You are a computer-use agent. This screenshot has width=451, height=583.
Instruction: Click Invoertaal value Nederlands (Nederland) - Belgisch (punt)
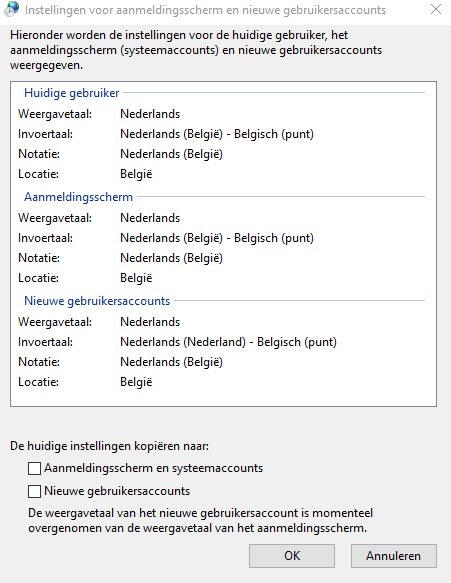pos(228,342)
